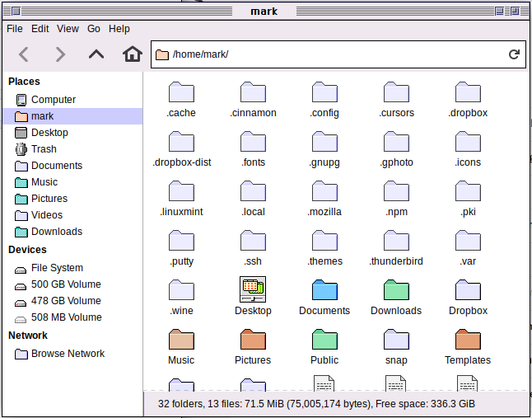Select the green Downloads folder in file pane

[x=396, y=290]
